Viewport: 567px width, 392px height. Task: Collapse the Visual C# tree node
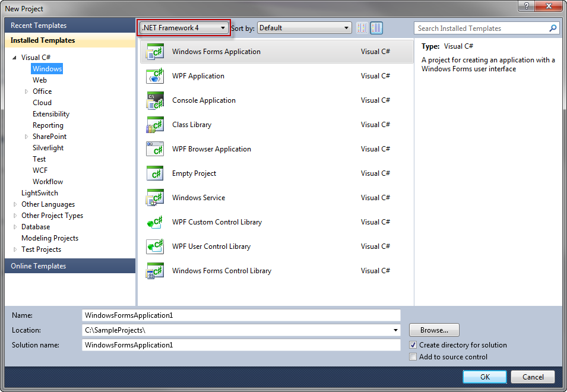[15, 58]
